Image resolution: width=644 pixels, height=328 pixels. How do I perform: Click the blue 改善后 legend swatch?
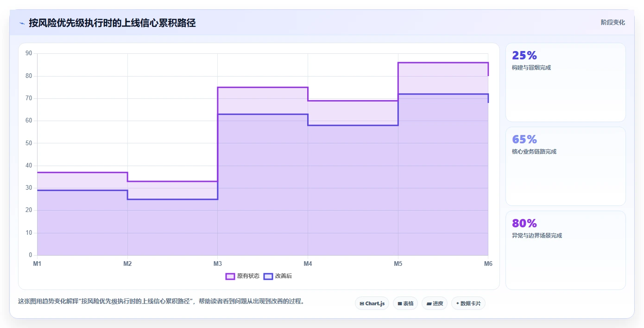(x=268, y=276)
